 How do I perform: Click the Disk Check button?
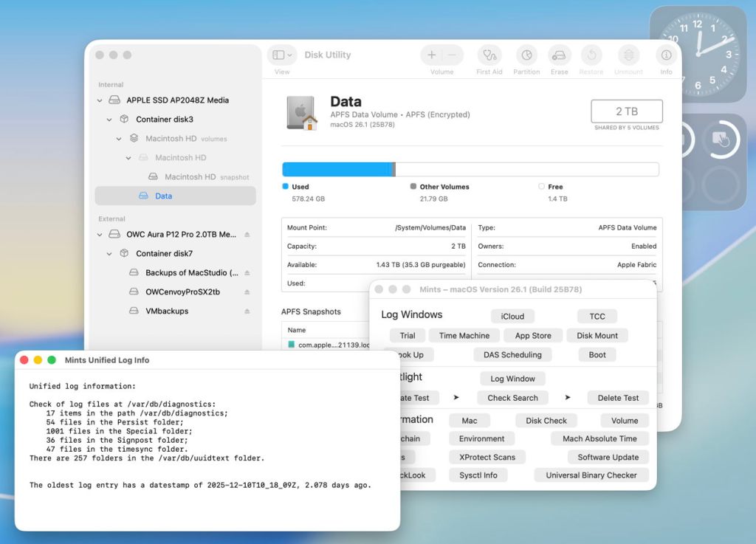(546, 421)
